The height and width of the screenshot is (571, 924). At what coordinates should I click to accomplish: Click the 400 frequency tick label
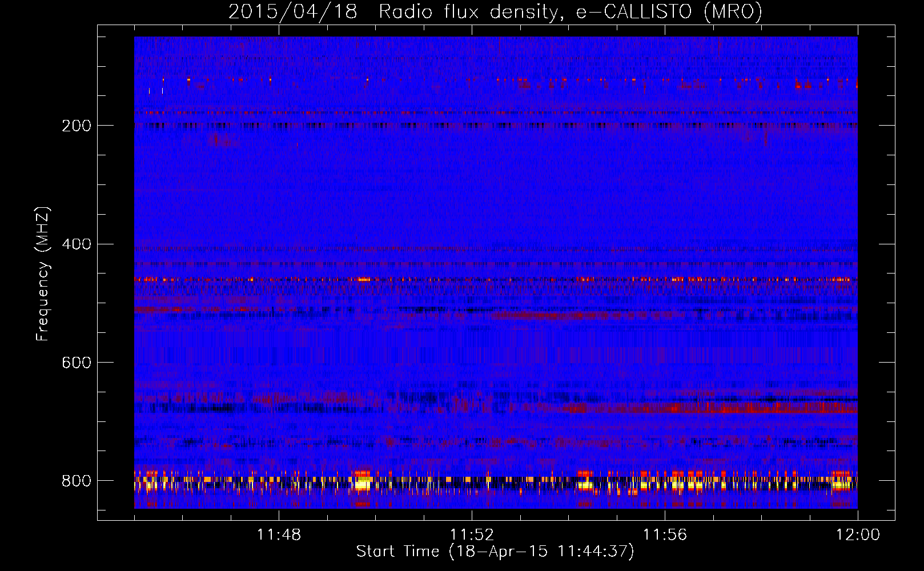pos(77,244)
